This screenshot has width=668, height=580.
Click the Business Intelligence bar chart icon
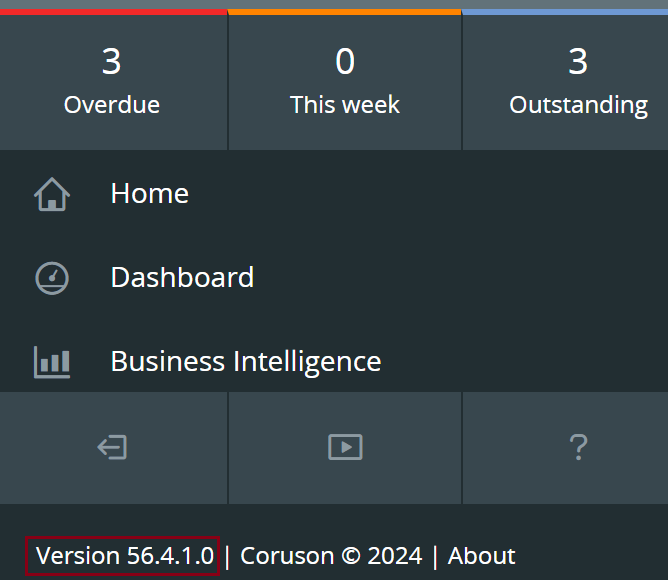point(52,362)
